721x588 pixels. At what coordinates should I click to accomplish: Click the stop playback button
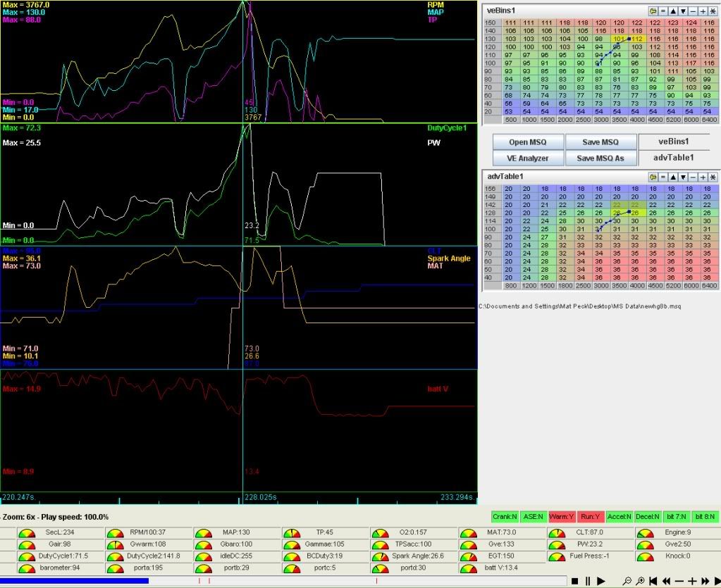574,581
